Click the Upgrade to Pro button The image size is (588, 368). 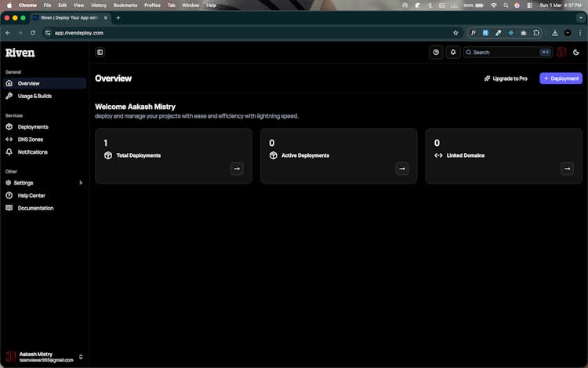pos(506,78)
